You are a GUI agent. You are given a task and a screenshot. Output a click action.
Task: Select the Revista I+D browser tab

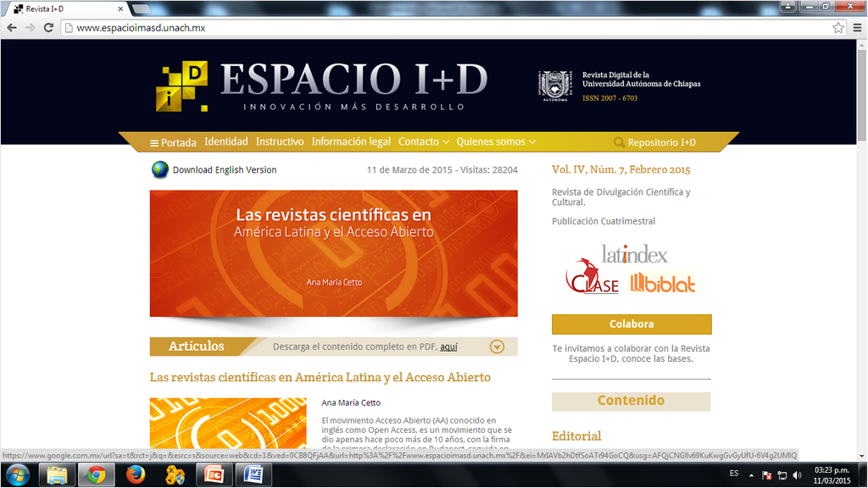(x=65, y=8)
